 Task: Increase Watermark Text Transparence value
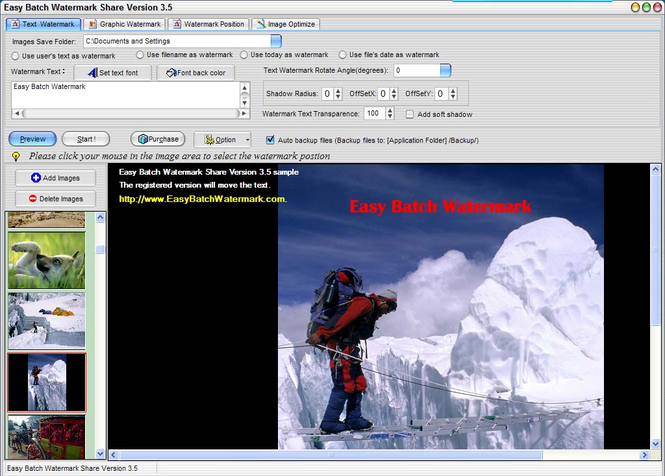(x=390, y=110)
